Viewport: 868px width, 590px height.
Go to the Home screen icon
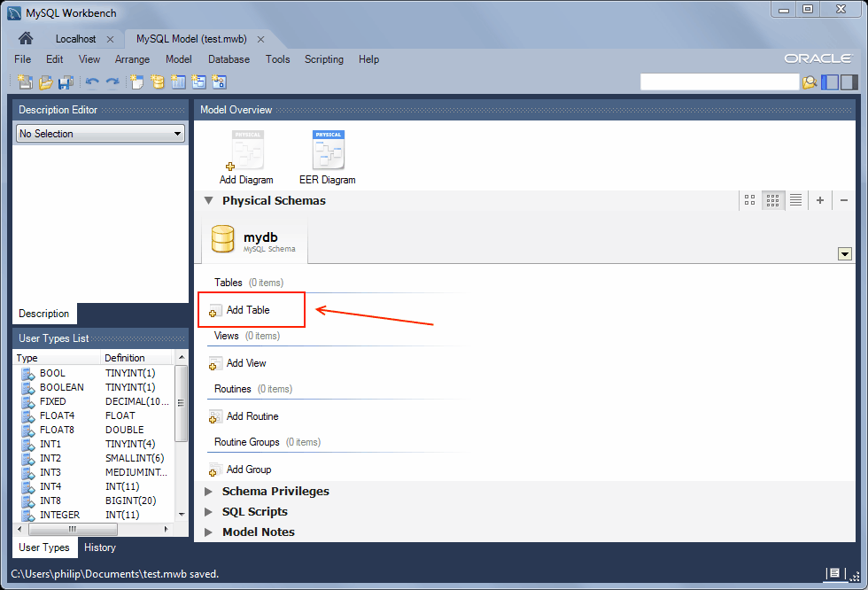click(x=26, y=38)
